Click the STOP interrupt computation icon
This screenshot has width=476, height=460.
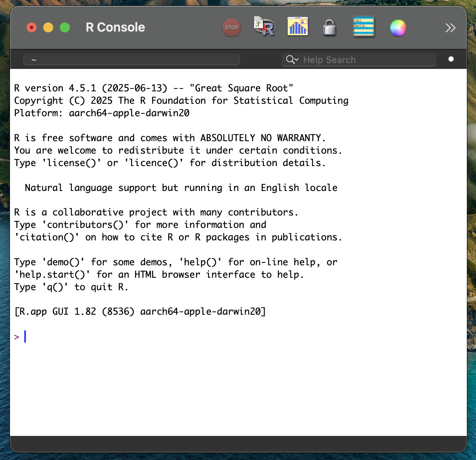click(x=232, y=27)
